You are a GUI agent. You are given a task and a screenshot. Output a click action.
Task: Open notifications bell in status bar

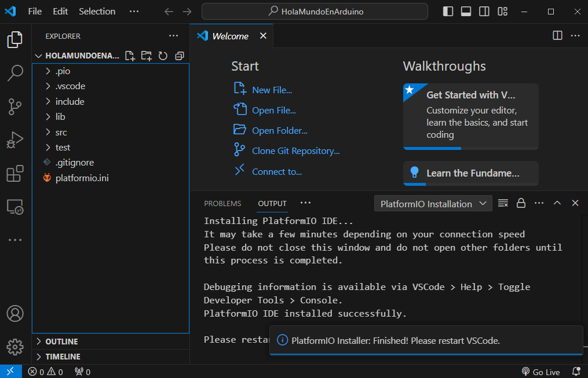(576, 372)
